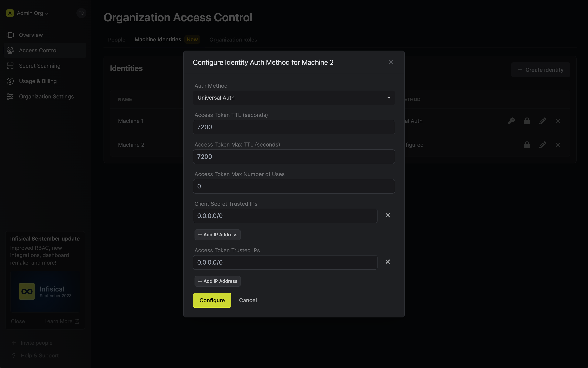This screenshot has width=588, height=368.
Task: Open the Auth Method dropdown
Action: (x=294, y=98)
